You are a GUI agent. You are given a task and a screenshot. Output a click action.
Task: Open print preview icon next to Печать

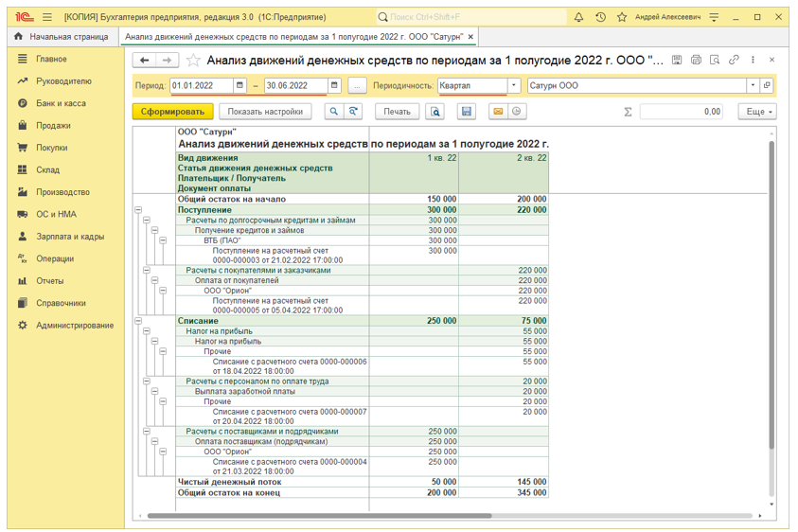[434, 112]
